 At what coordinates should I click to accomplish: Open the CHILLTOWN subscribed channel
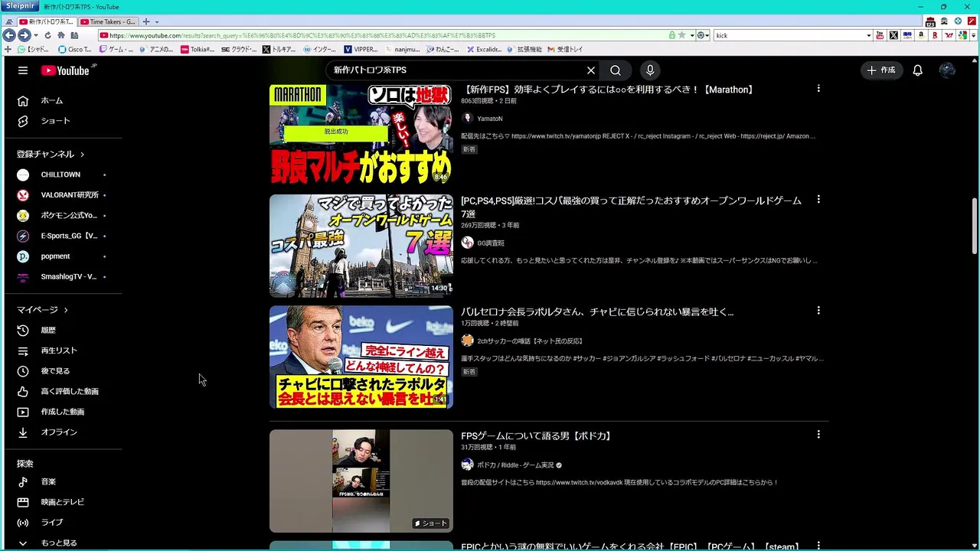(63, 174)
